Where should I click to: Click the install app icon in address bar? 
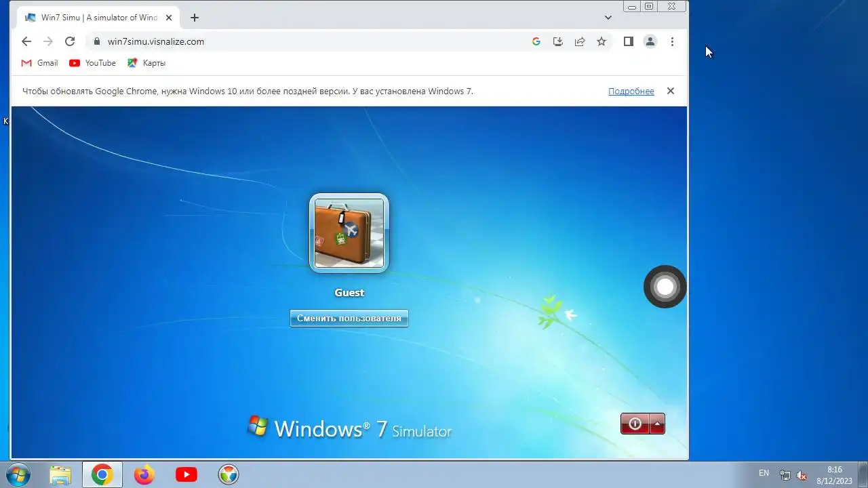pos(558,41)
